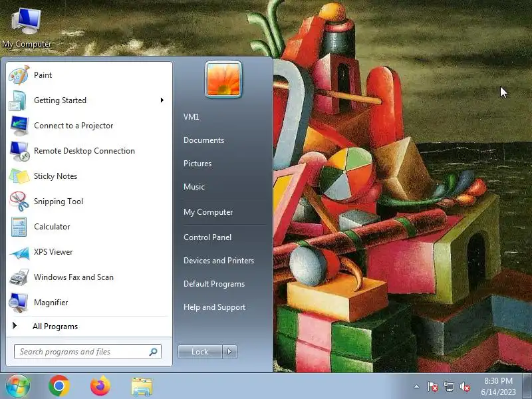Click the Search programs and files box
Viewport: 532px width, 399px height.
pyautogui.click(x=88, y=352)
